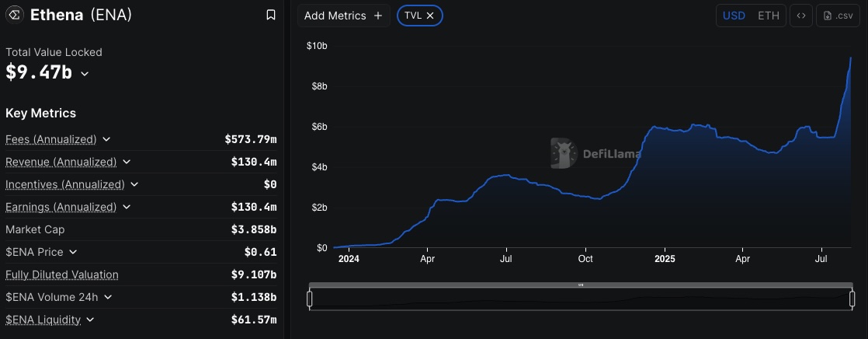Viewport: 868px width, 339px height.
Task: Click the Fully Diluted Valuation label
Action: pyautogui.click(x=62, y=274)
